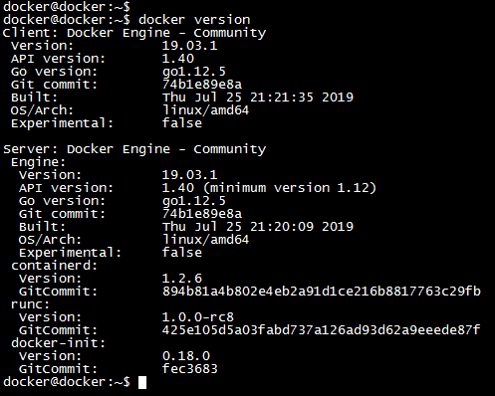Click containerd GitCommit hash starting 894b81a4
495x396 pixels.
coord(321,291)
